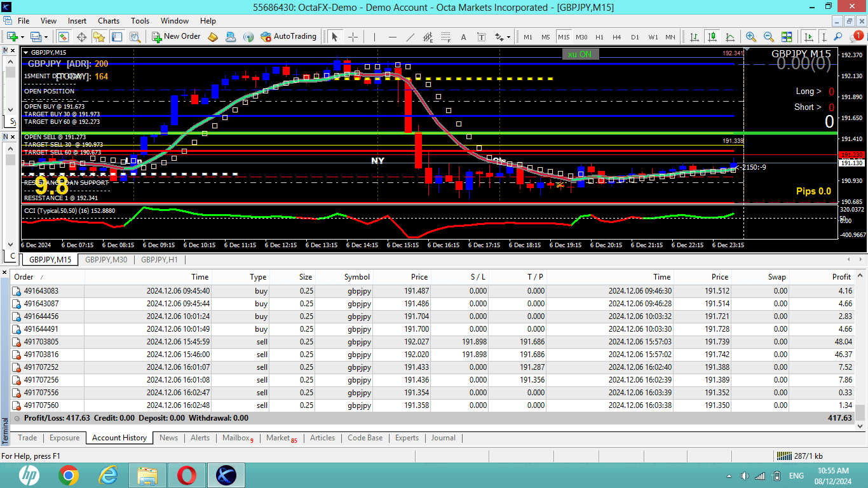Toggle the Navigator panel star-folder icon
This screenshot has height=488, width=868.
click(x=98, y=37)
